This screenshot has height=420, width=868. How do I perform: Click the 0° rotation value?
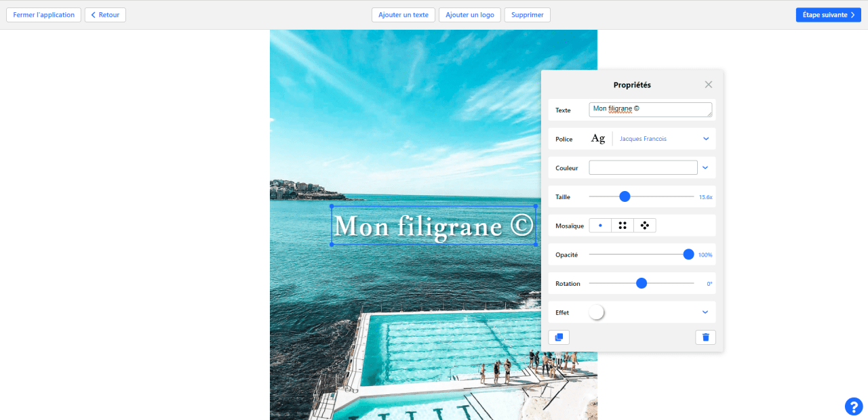tap(709, 284)
